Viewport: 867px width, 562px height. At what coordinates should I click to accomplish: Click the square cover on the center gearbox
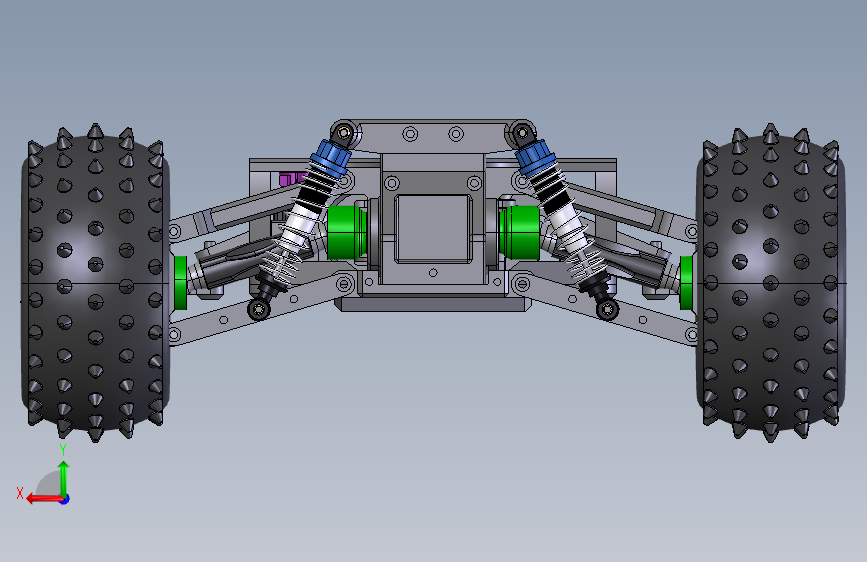[x=433, y=228]
